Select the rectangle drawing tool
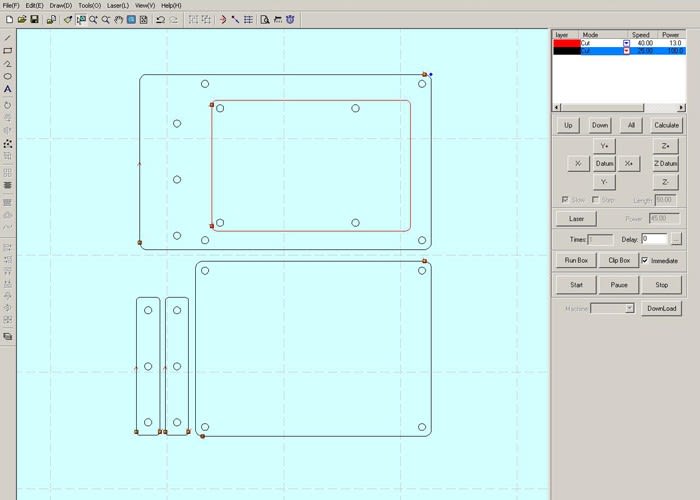700x500 pixels. pyautogui.click(x=8, y=51)
